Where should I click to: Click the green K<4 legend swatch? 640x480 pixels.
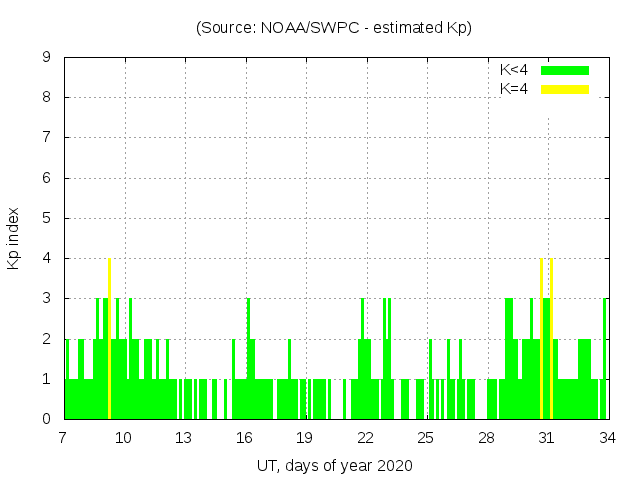tap(565, 70)
